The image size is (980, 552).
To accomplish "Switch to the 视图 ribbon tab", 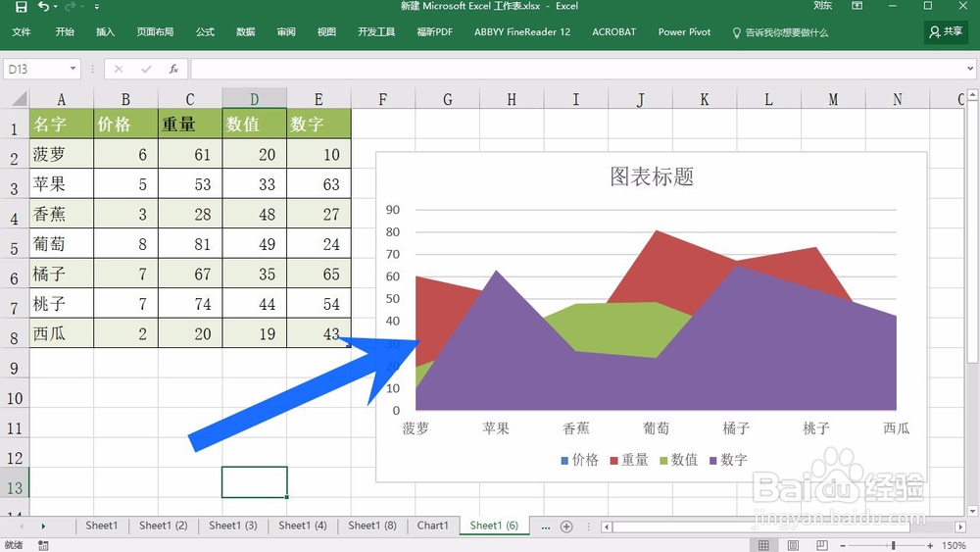I will pyautogui.click(x=326, y=32).
